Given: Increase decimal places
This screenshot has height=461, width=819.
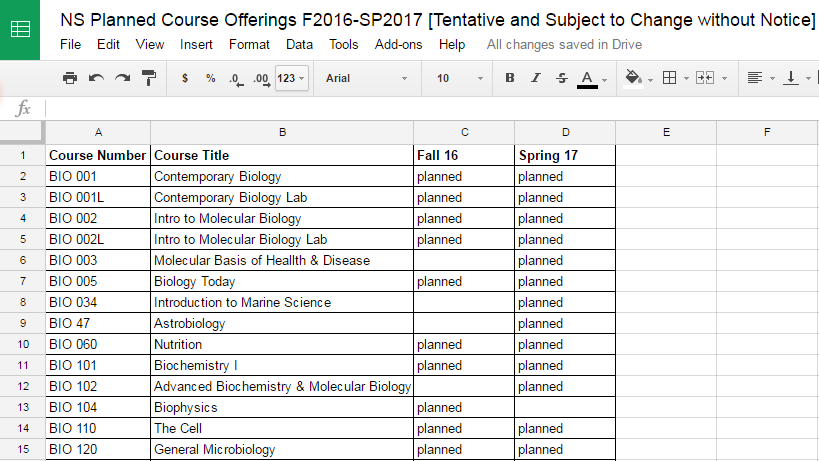Looking at the screenshot, I should [x=262, y=79].
